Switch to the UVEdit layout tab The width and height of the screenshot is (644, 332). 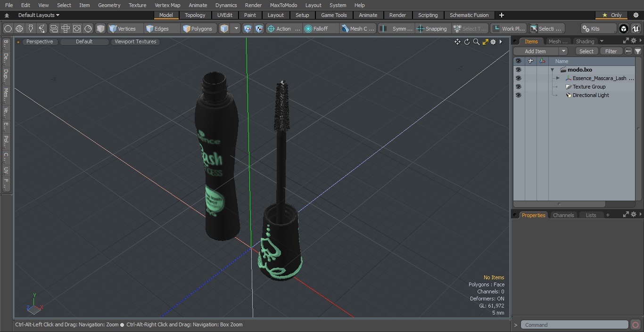click(225, 15)
